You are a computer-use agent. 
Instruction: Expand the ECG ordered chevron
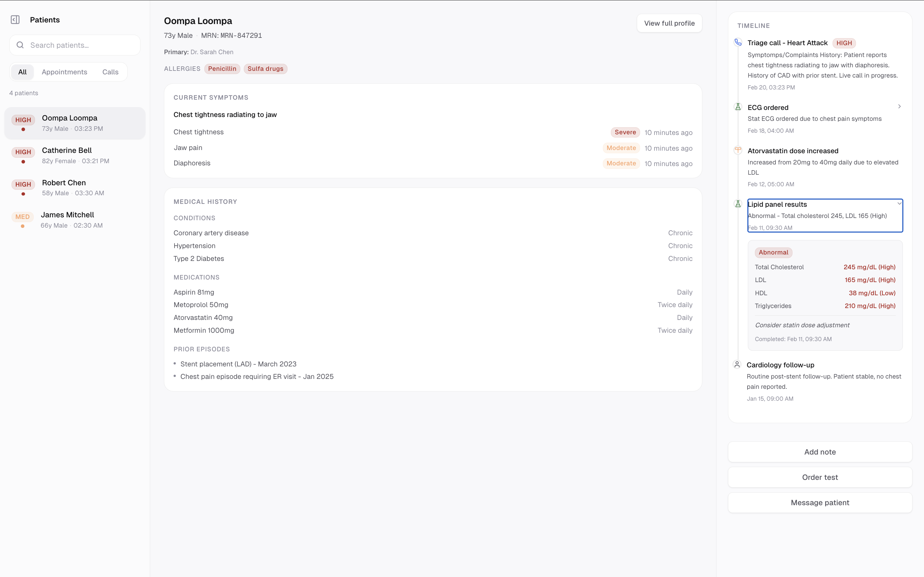[x=899, y=106]
